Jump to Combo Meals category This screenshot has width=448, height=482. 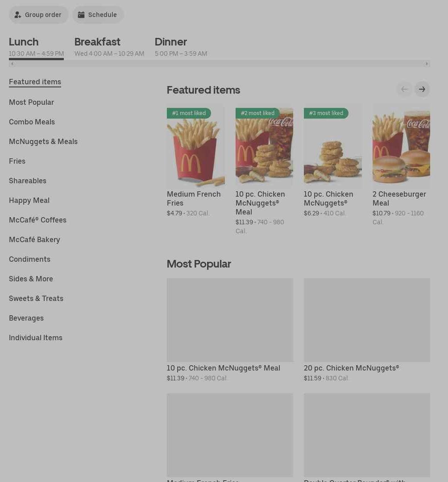(32, 122)
